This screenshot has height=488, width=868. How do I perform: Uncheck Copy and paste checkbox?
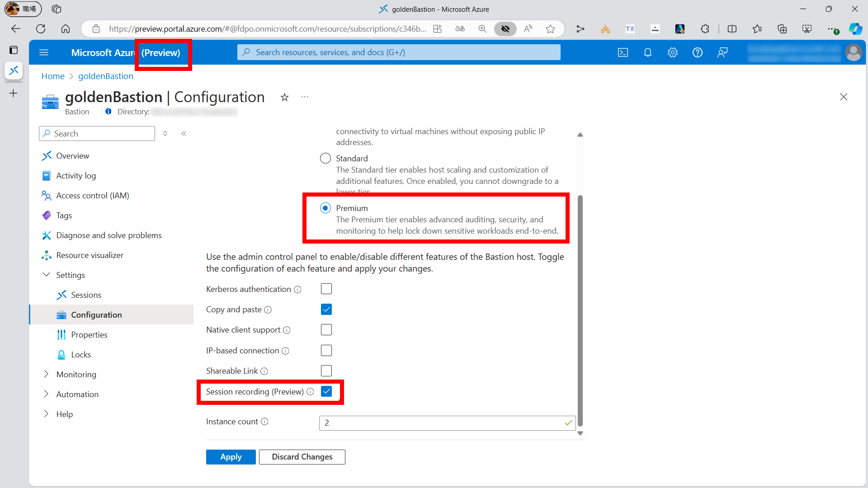point(326,310)
